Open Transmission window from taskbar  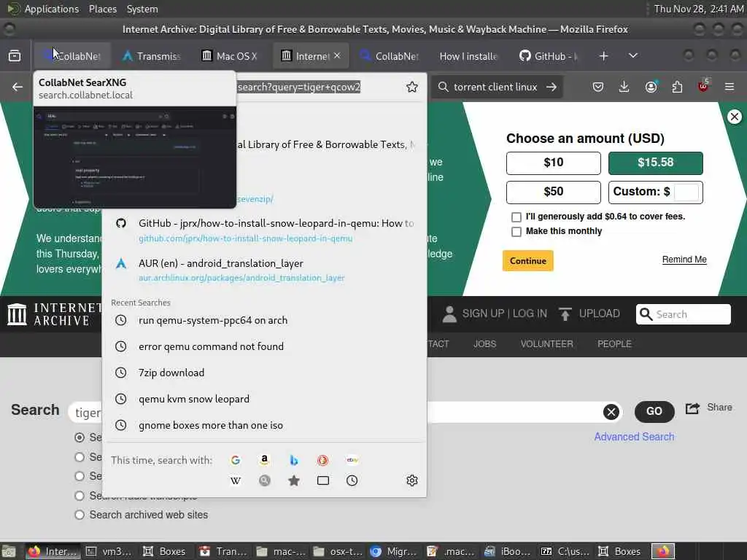coord(223,551)
